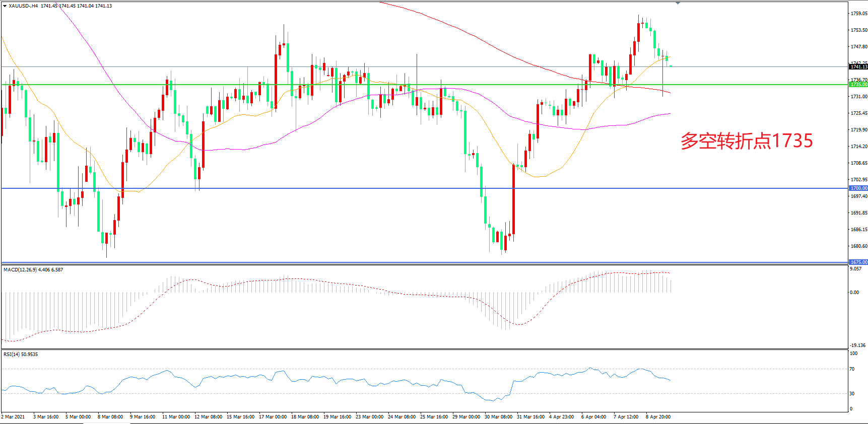This screenshot has width=868, height=424.
Task: Select the RSI(14) indicator label
Action: click(x=11, y=355)
